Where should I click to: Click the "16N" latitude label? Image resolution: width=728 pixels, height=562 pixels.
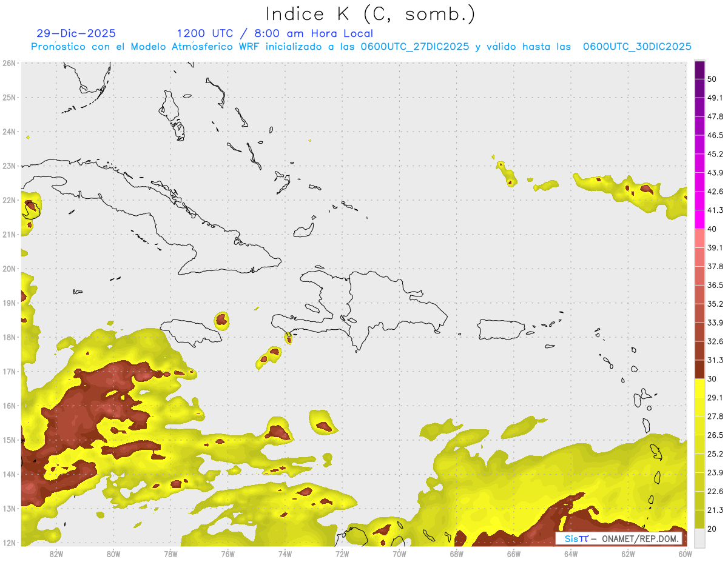coord(9,406)
